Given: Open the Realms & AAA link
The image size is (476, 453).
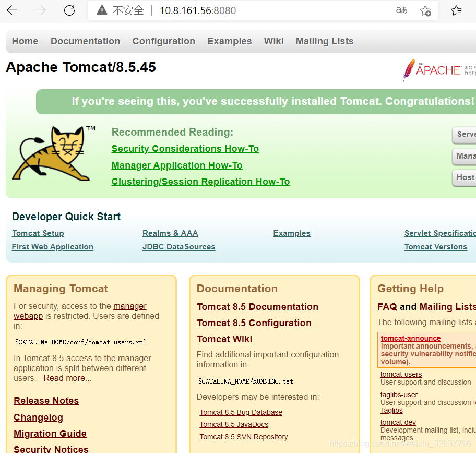Looking at the screenshot, I should coord(170,233).
